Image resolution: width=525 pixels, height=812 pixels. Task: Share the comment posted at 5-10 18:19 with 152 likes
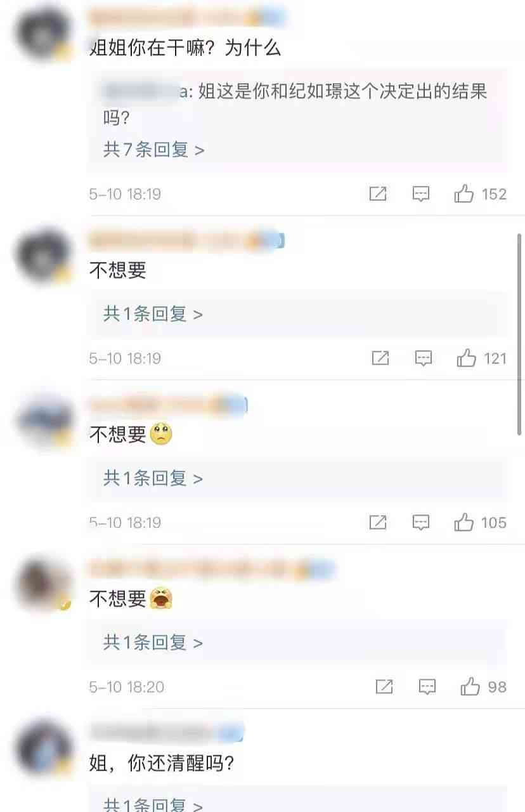(x=378, y=194)
